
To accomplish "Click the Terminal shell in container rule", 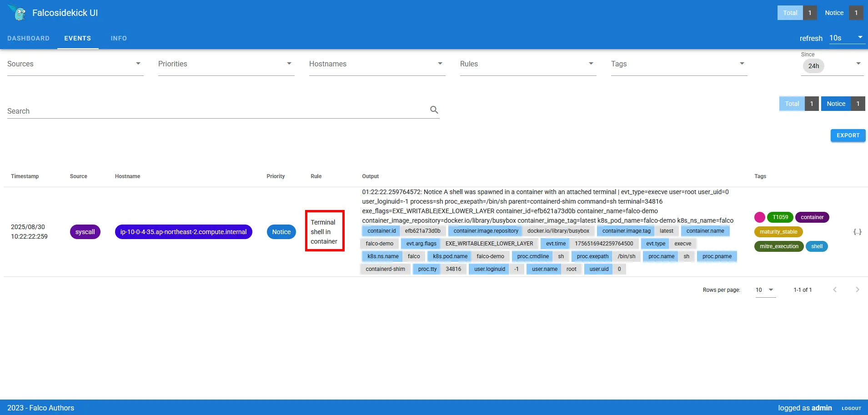I will point(324,232).
